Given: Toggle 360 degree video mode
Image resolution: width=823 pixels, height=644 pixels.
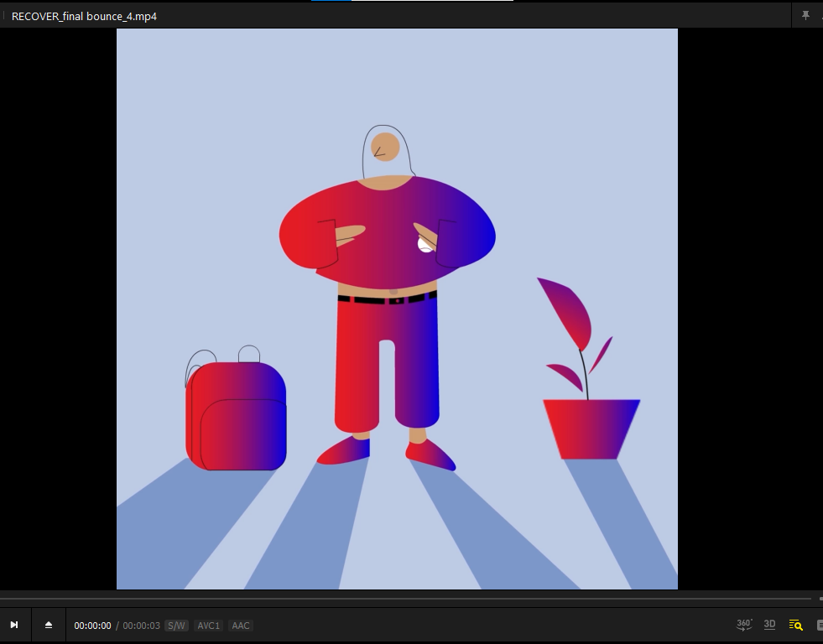Looking at the screenshot, I should (744, 624).
